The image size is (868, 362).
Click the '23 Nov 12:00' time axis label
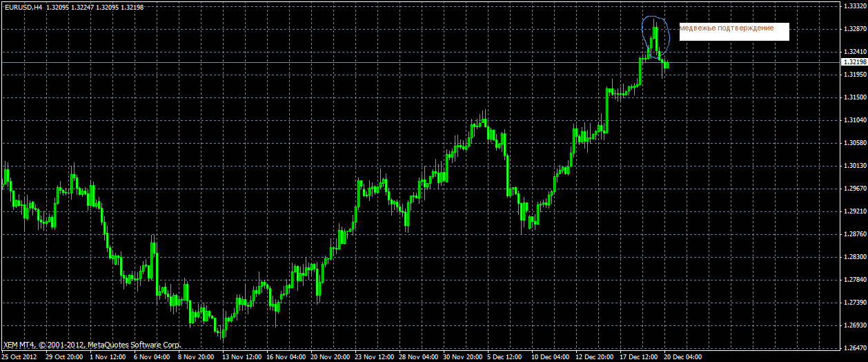click(374, 357)
